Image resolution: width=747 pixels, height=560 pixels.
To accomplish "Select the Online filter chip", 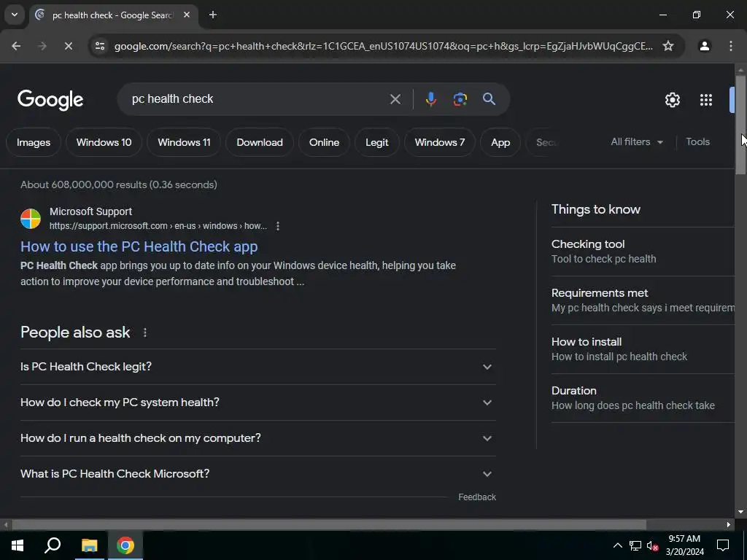I will (324, 142).
